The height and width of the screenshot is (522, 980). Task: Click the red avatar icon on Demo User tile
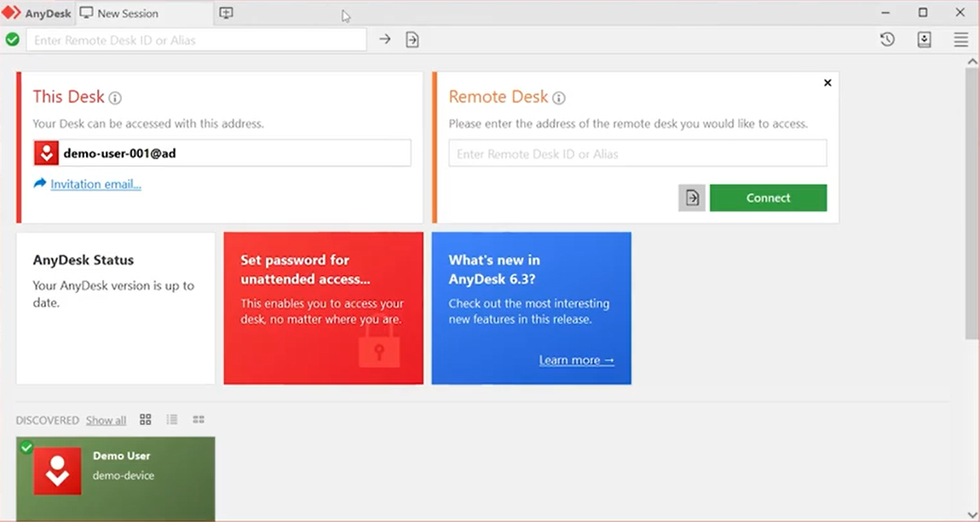[x=57, y=471]
